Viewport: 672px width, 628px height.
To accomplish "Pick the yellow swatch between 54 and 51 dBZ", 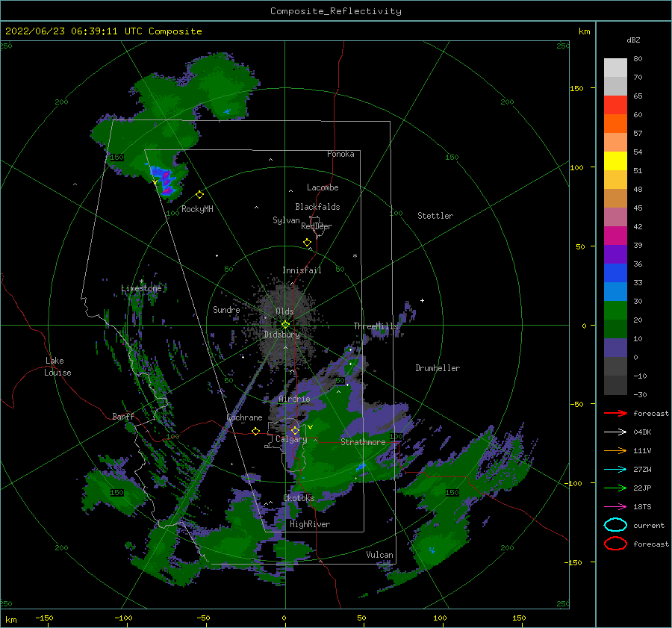I will click(x=615, y=161).
